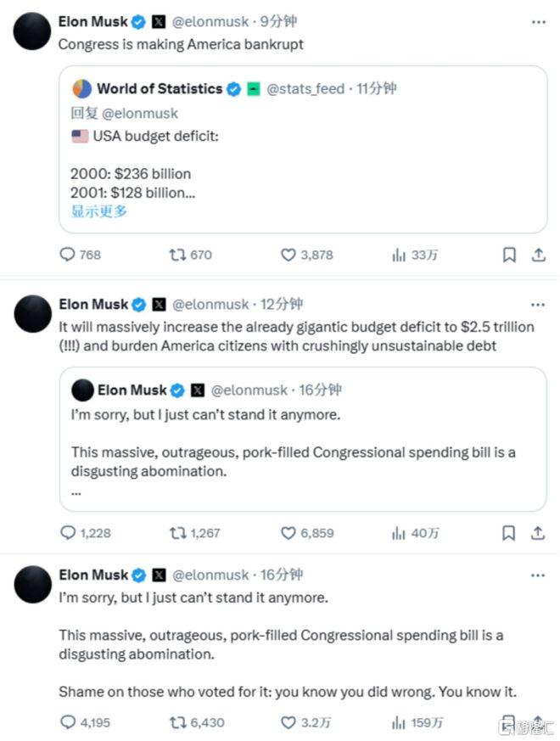Bookmark the $2.5 trillion deficit tweet
The height and width of the screenshot is (741, 560).
509,533
